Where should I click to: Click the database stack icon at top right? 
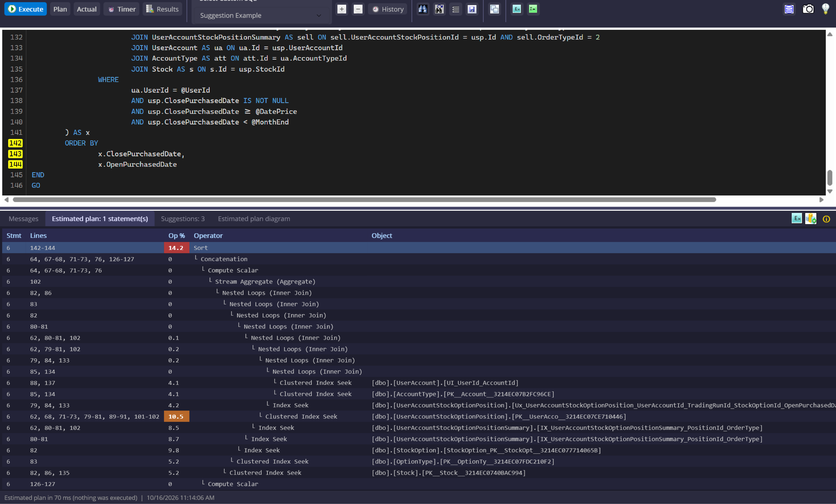[x=789, y=9]
